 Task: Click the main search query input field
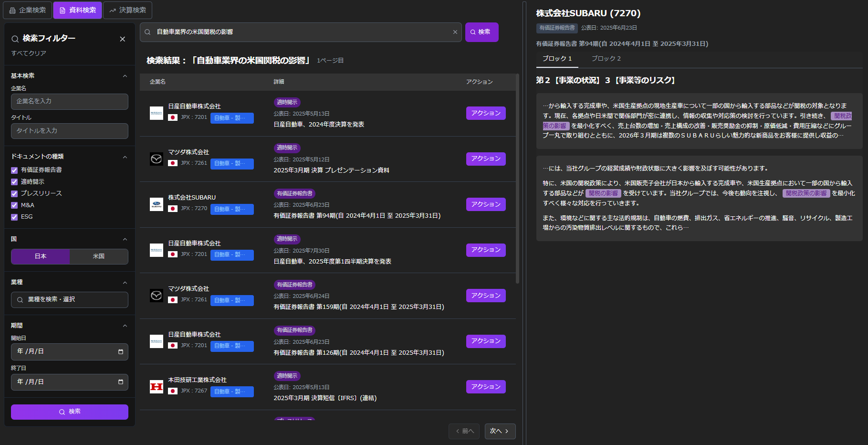[301, 32]
